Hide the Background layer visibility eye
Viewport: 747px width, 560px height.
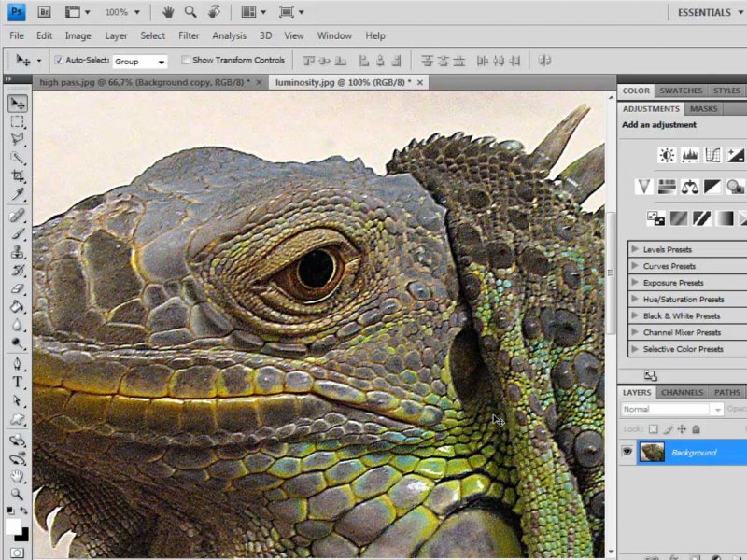pyautogui.click(x=627, y=452)
